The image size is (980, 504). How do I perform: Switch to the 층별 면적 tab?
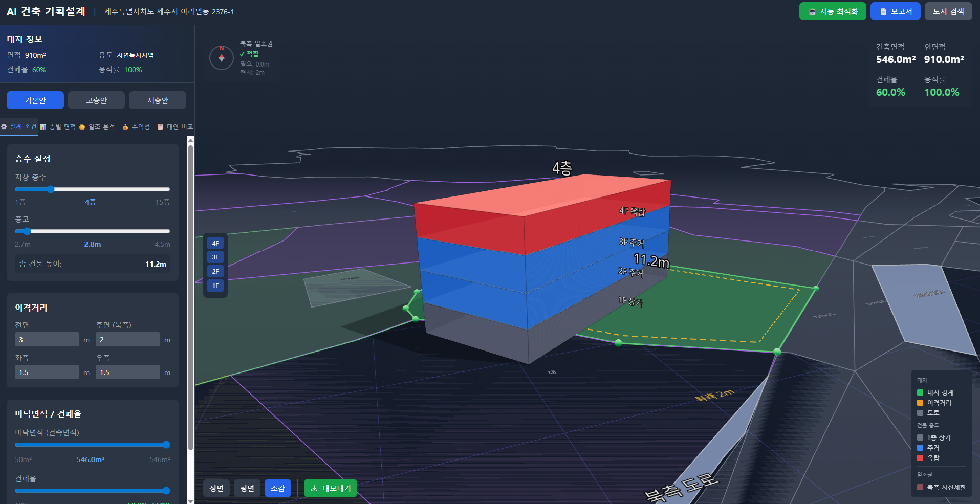coord(58,127)
